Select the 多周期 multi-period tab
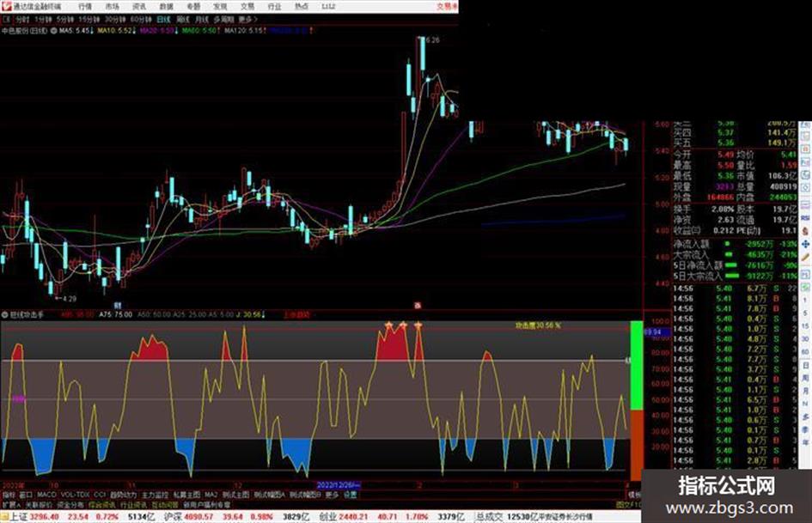 223,20
